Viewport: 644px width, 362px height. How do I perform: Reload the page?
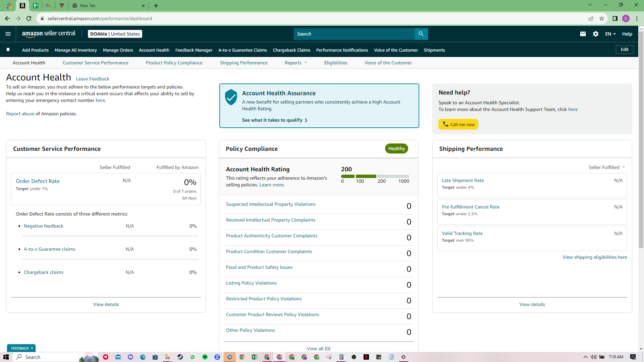click(29, 18)
